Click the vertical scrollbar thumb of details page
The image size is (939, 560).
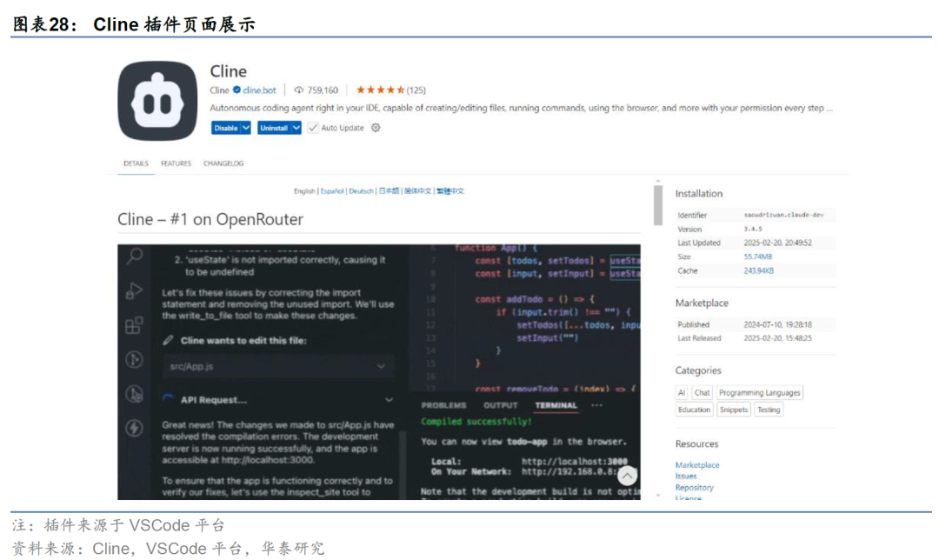[658, 204]
